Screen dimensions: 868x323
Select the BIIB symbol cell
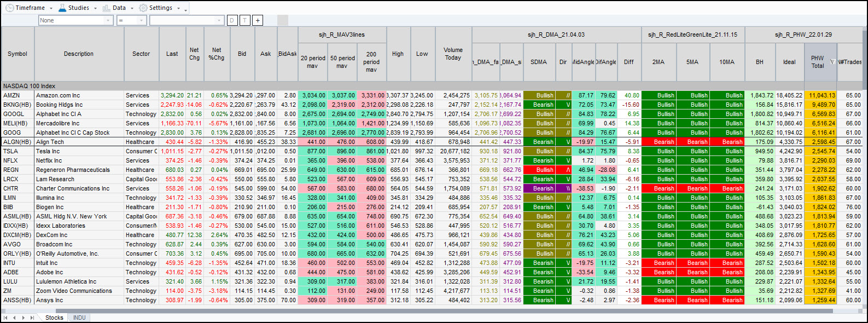tap(18, 207)
